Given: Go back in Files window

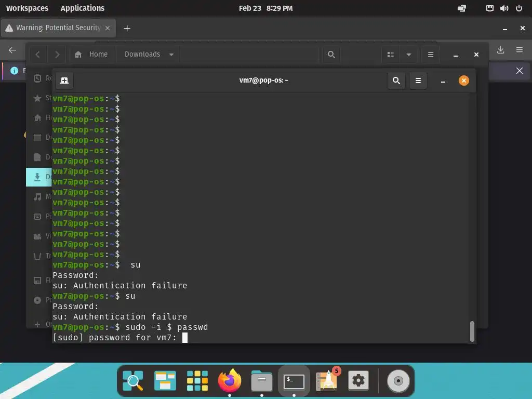Looking at the screenshot, I should tap(38, 54).
